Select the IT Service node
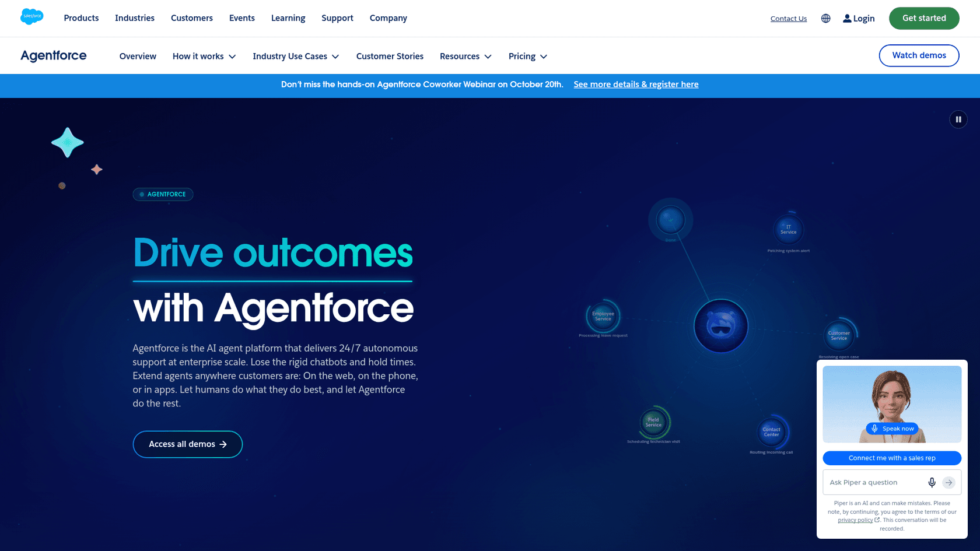 tap(788, 230)
